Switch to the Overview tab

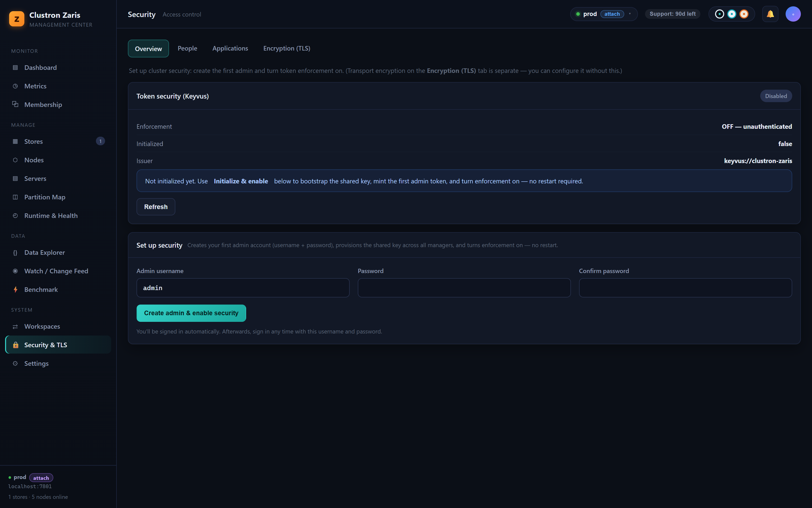click(148, 49)
